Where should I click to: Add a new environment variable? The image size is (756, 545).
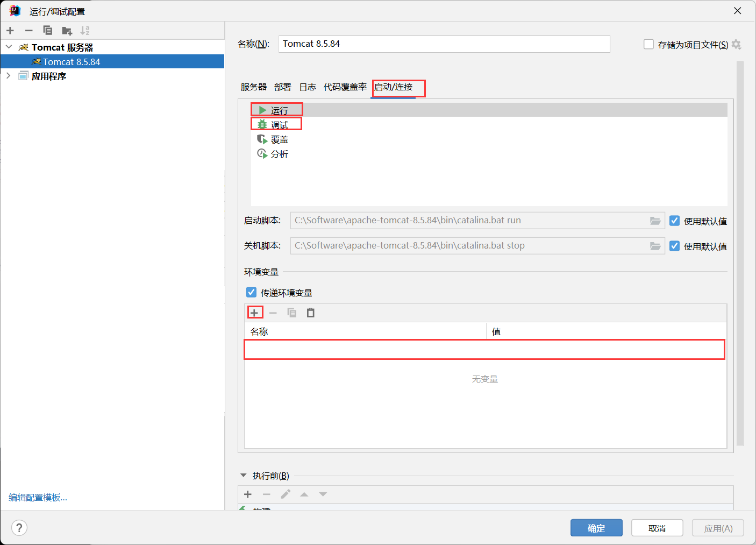254,313
